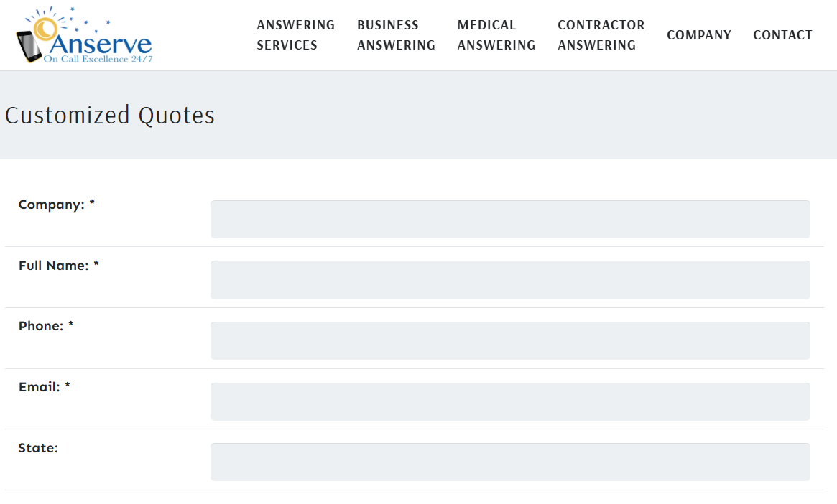Click into the Full Name input box
The width and height of the screenshot is (837, 504).
coord(509,280)
